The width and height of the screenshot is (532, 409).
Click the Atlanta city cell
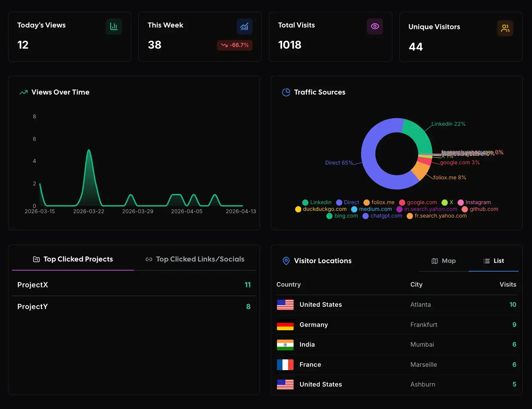[420, 305]
